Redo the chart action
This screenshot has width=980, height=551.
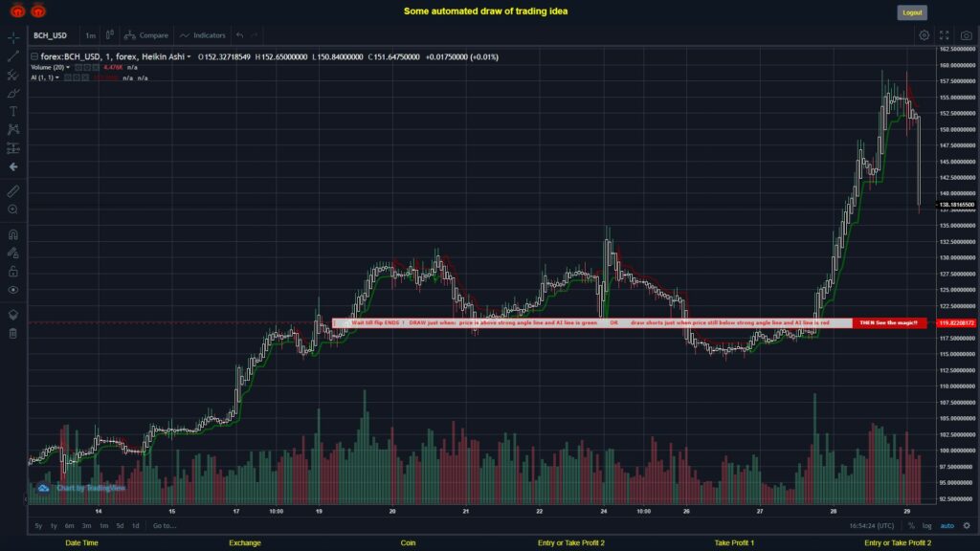(255, 35)
